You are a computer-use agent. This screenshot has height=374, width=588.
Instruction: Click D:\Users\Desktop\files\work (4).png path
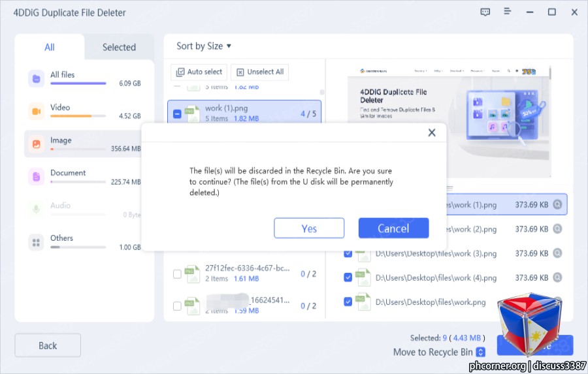436,277
